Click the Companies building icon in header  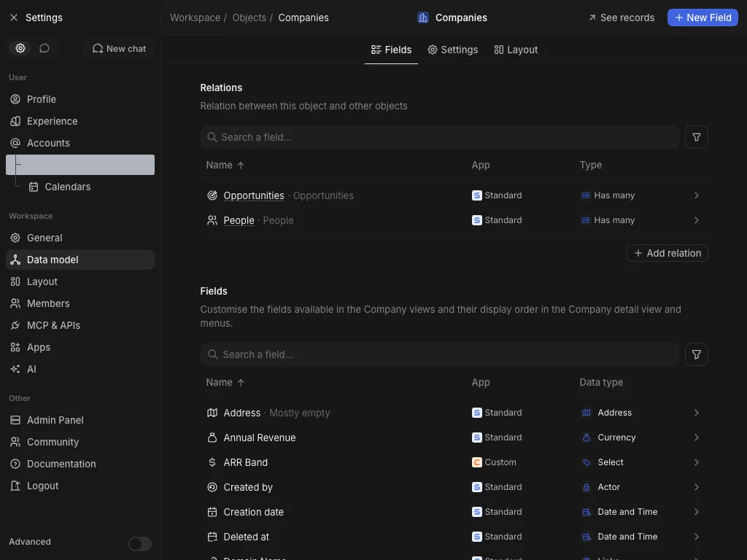pyautogui.click(x=423, y=17)
